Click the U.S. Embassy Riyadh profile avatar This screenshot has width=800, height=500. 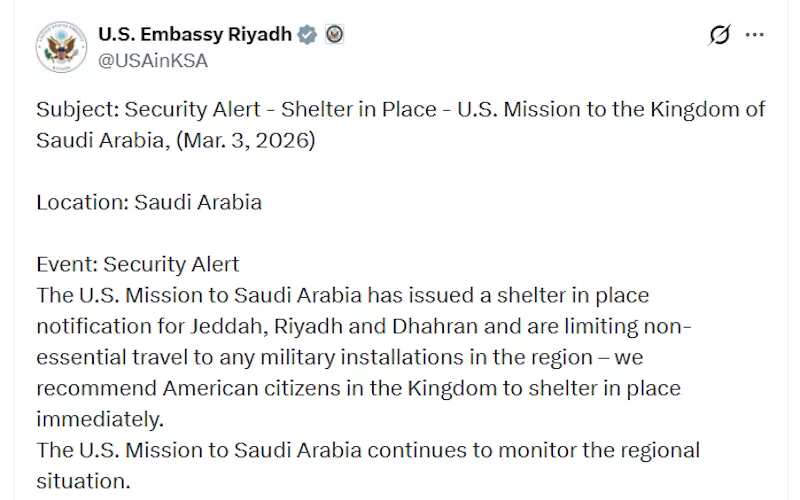61,46
